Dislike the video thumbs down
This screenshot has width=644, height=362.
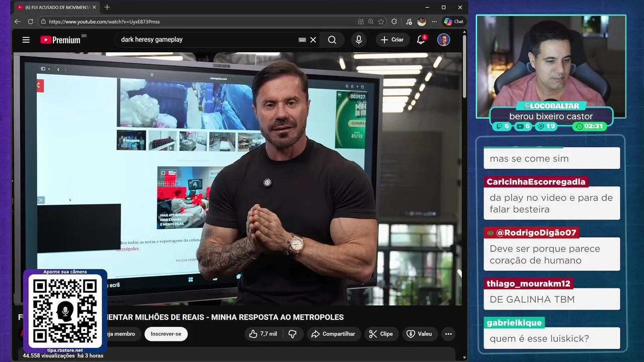[292, 334]
